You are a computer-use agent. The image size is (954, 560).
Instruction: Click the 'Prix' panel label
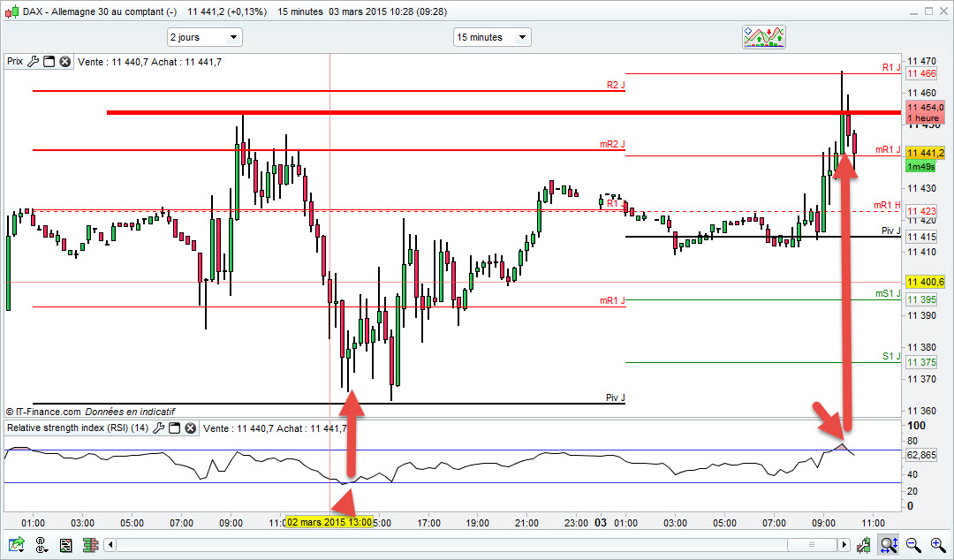click(15, 62)
